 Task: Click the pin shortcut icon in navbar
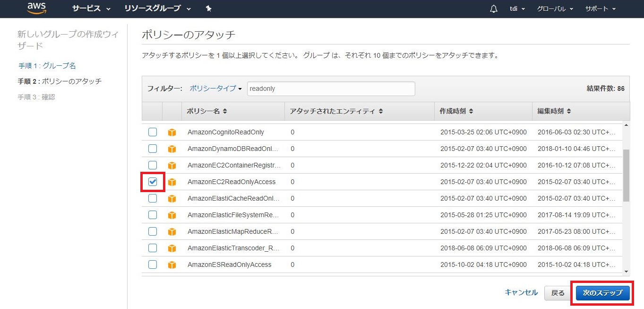(208, 9)
